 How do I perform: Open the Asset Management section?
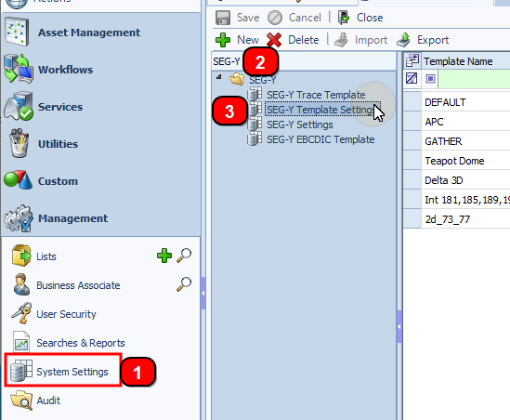pyautogui.click(x=89, y=33)
